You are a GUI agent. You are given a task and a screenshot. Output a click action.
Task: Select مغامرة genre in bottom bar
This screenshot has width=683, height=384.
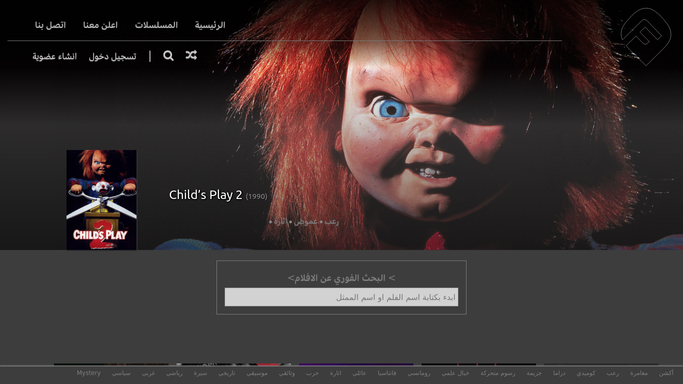coord(639,373)
